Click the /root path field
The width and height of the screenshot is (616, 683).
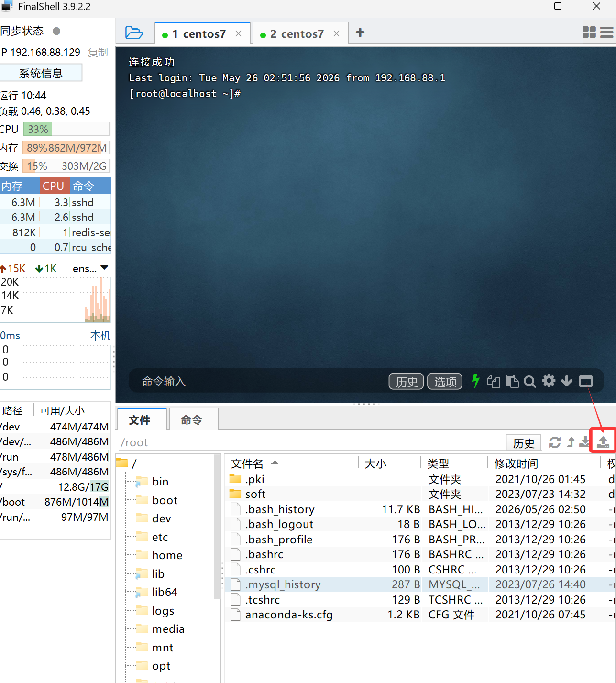point(311,442)
